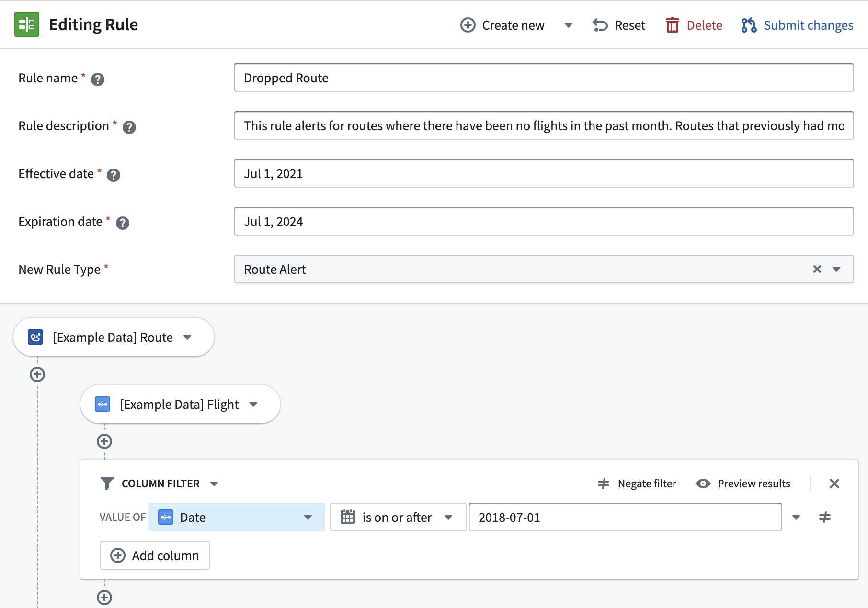Screen dimensions: 868x608
Task: Open the COLUMN FILTER type dropdown
Action: click(x=214, y=484)
